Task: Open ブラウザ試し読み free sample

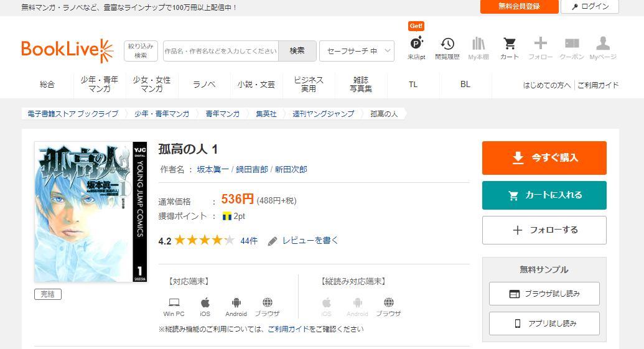Action: (544, 294)
